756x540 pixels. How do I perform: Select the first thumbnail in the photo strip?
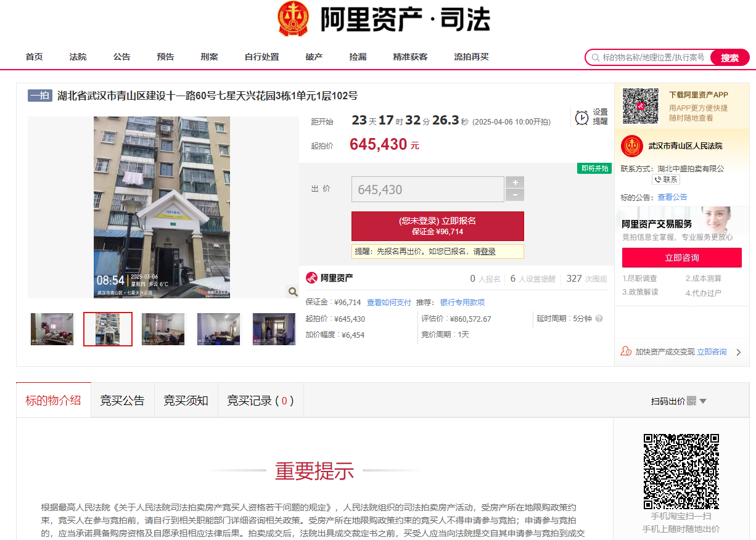52,329
